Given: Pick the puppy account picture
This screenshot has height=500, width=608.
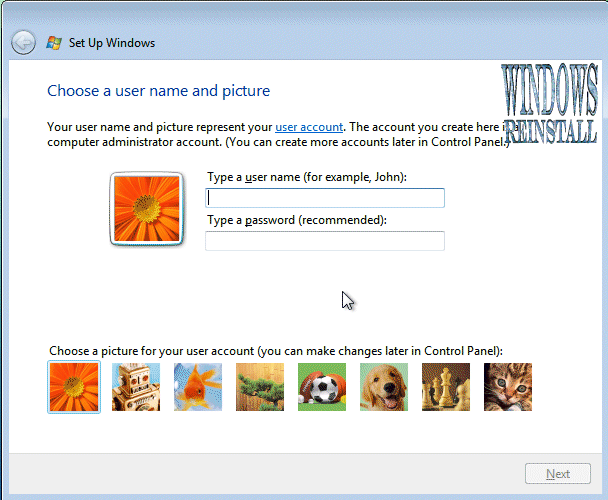Looking at the screenshot, I should 384,387.
